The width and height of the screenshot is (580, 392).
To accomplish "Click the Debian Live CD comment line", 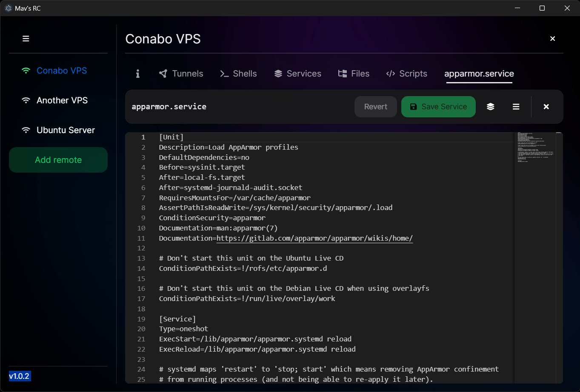I will click(x=294, y=288).
